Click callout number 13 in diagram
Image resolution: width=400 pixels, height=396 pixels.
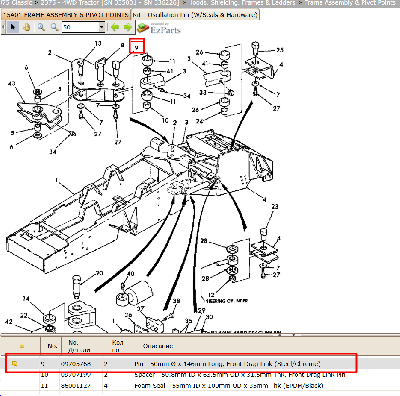98,43
